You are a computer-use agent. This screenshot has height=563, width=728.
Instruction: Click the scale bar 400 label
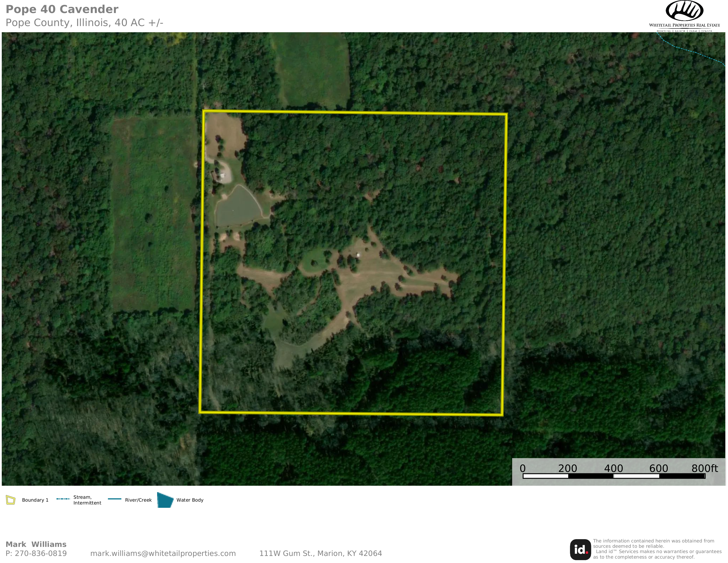click(x=613, y=468)
